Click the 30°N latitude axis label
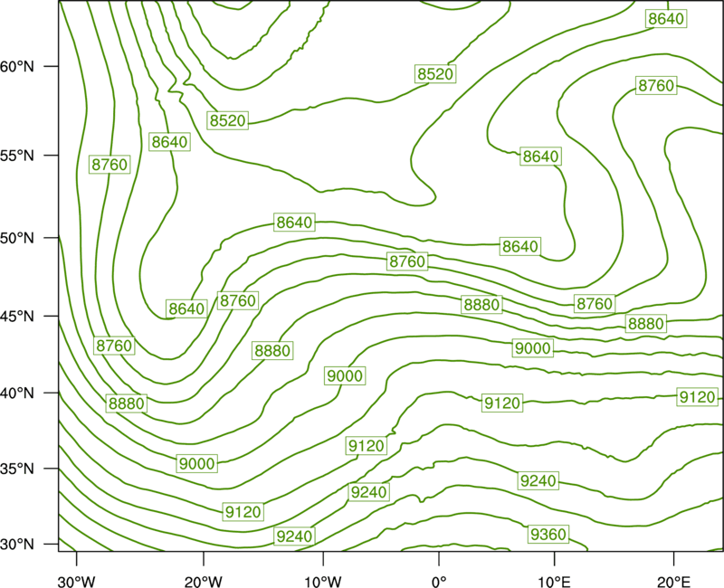The image size is (724, 588). (x=17, y=545)
